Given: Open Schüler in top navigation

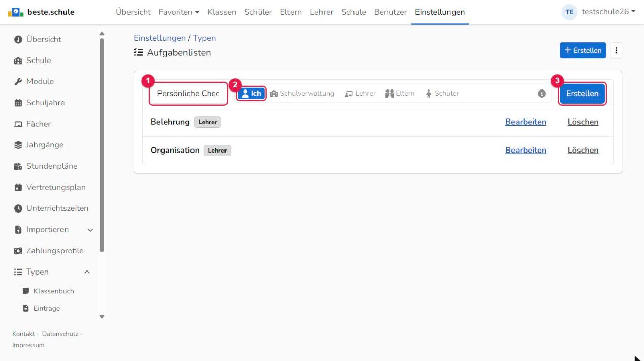Looking at the screenshot, I should (x=258, y=12).
